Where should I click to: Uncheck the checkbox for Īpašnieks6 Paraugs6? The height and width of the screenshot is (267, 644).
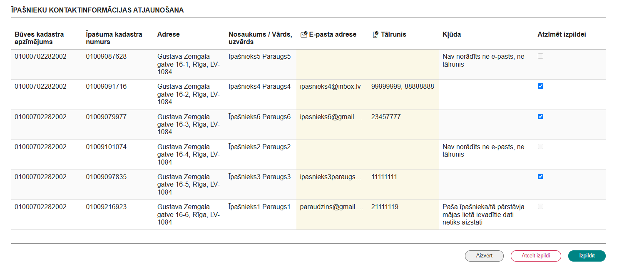[540, 117]
